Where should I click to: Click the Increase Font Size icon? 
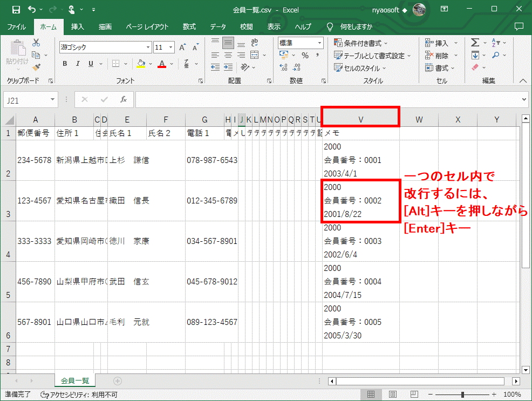(182, 47)
